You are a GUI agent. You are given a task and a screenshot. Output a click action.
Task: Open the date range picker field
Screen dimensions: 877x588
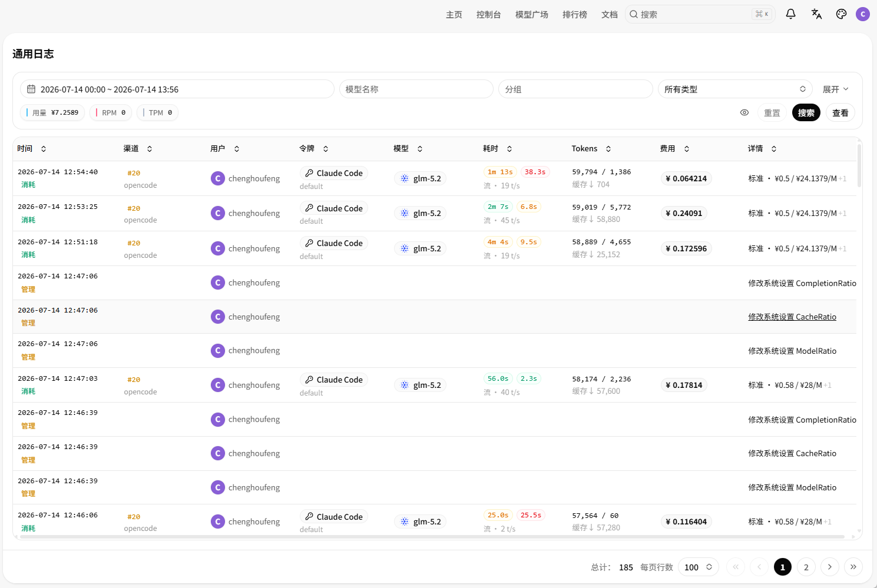coord(177,89)
